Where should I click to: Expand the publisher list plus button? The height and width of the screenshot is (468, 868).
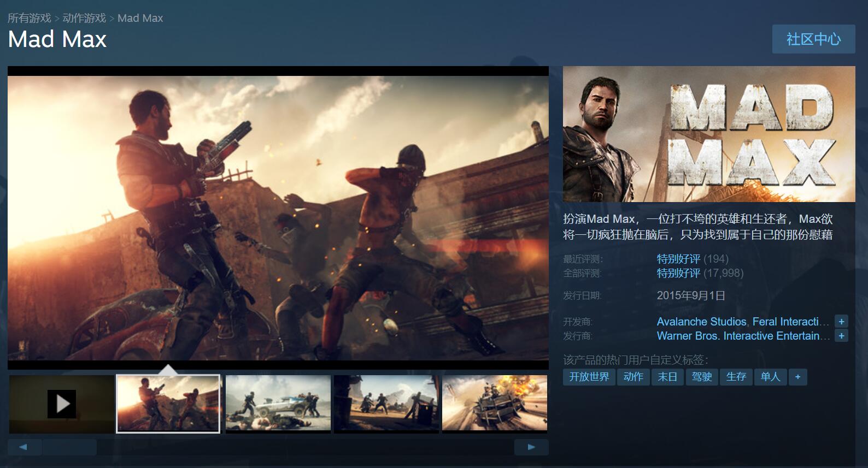pyautogui.click(x=842, y=336)
